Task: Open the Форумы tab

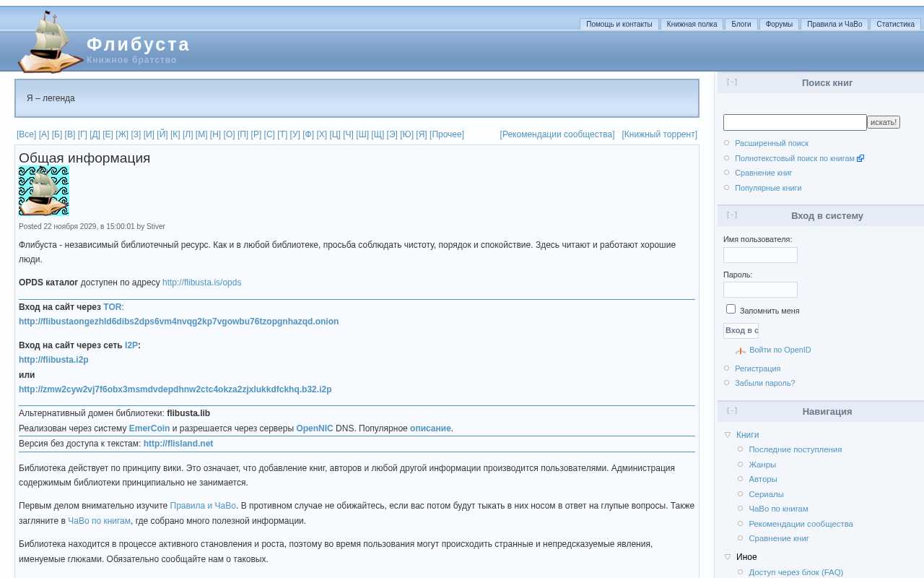Action: point(779,25)
